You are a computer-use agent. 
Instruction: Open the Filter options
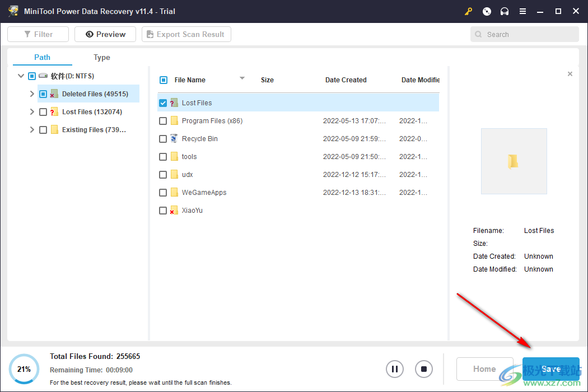[x=38, y=34]
